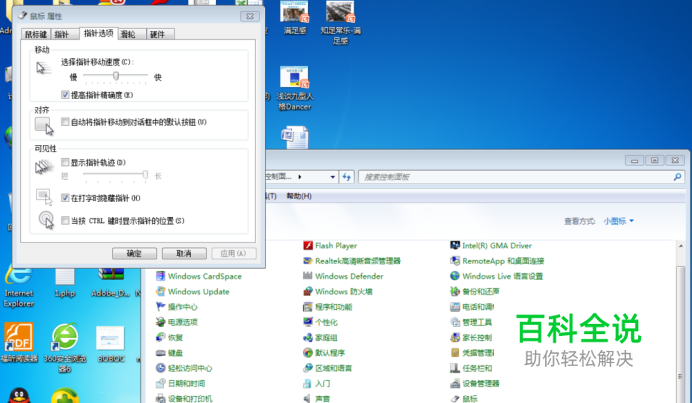The width and height of the screenshot is (692, 403).
Task: Open 家长控制 item
Action: pos(471,338)
